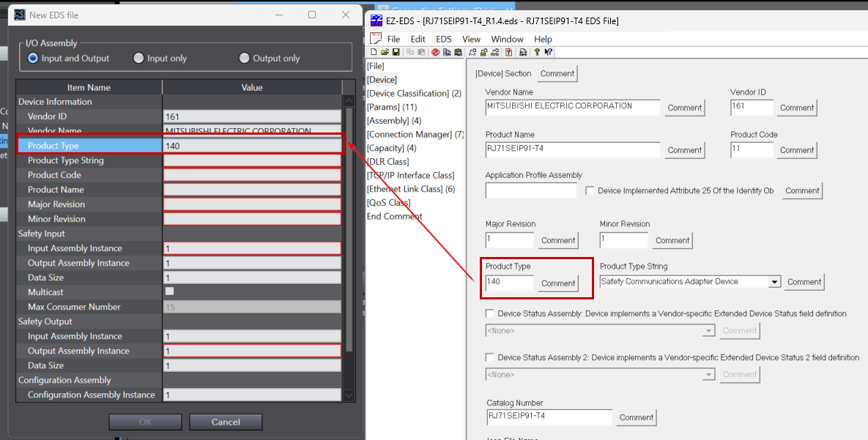Open the Edit menu in EZ-EDS
The width and height of the screenshot is (868, 440).
pyautogui.click(x=418, y=39)
